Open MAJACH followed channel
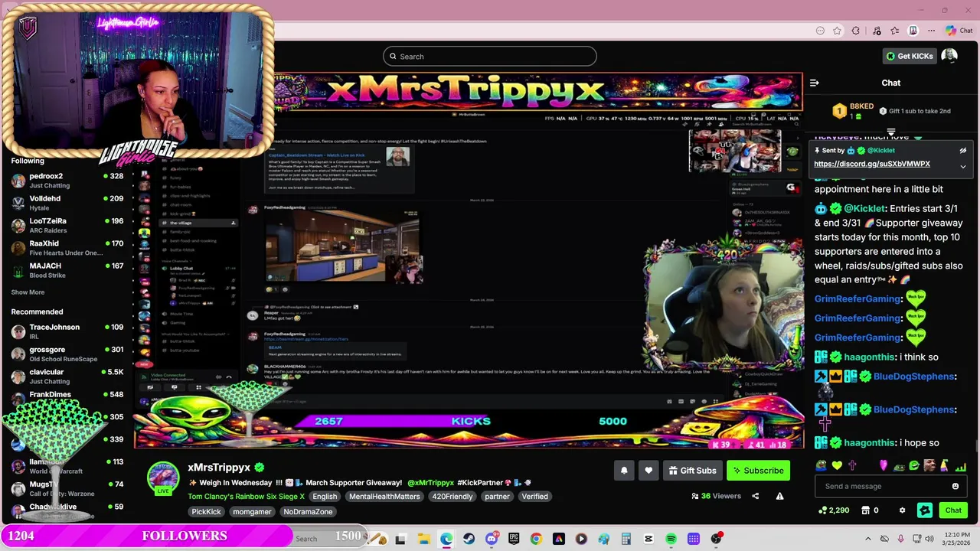Viewport: 980px width, 551px height. coord(67,270)
